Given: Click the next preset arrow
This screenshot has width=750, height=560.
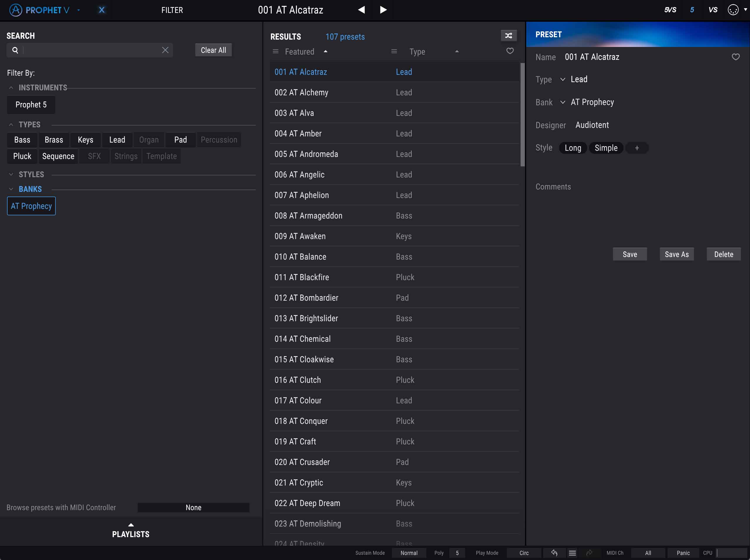Looking at the screenshot, I should pos(383,10).
